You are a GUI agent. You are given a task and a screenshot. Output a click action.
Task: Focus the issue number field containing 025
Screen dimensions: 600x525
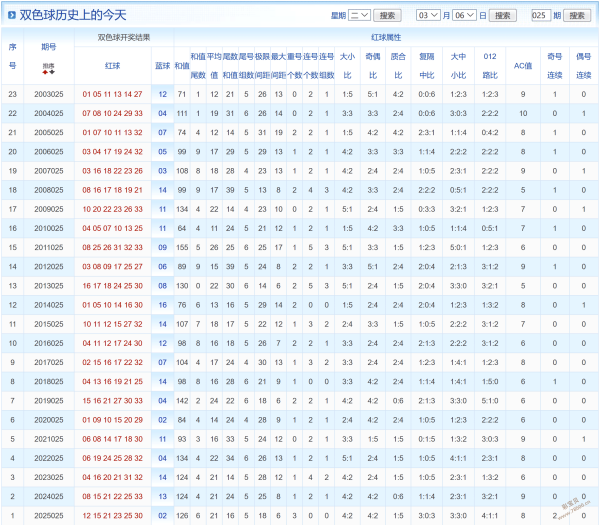click(540, 16)
